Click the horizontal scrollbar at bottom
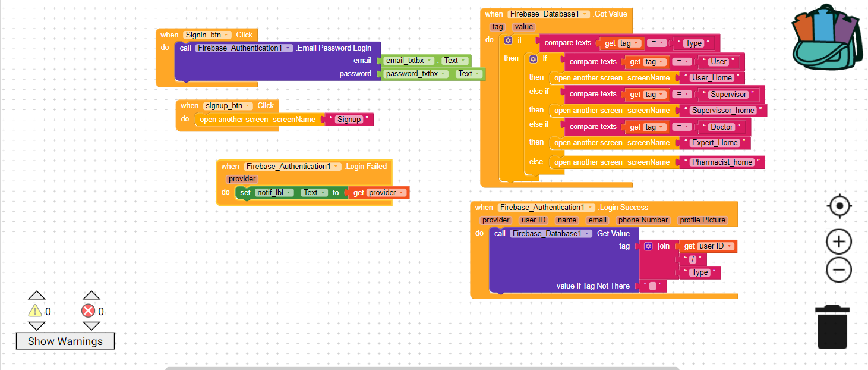Image resolution: width=868 pixels, height=370 pixels. (x=422, y=368)
